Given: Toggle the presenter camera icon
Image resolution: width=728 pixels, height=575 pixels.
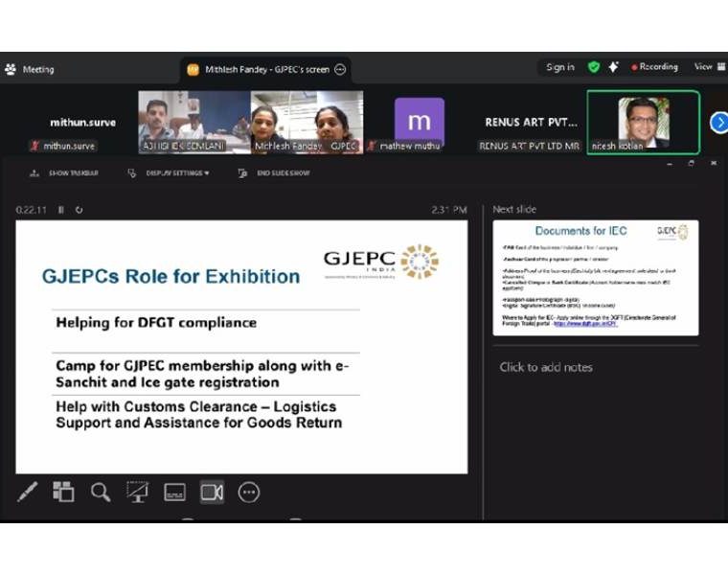Looking at the screenshot, I should point(212,493).
